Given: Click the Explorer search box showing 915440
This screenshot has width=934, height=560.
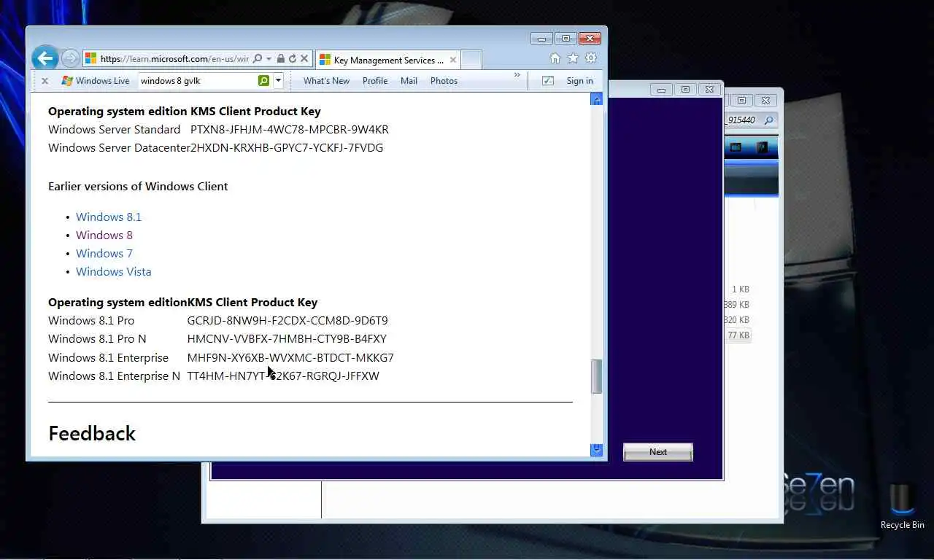Looking at the screenshot, I should pos(750,120).
